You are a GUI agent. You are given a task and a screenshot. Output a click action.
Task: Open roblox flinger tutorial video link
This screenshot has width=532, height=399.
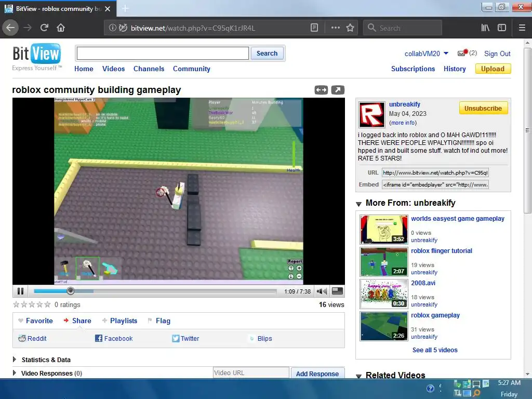442,251
